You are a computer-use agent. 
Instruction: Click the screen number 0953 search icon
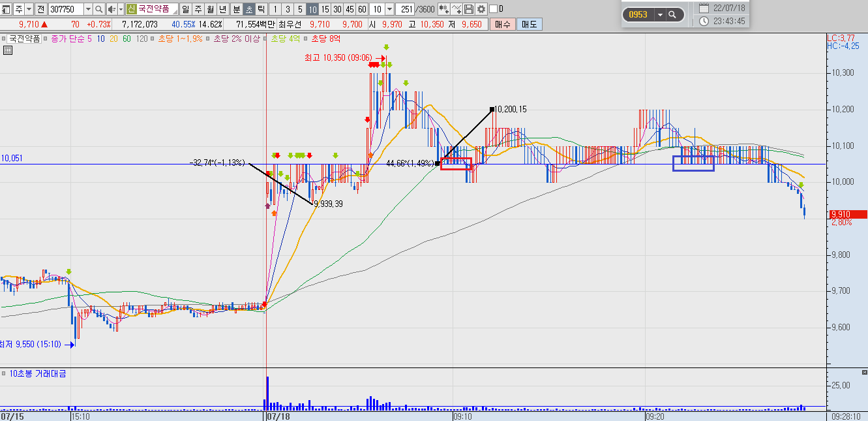point(672,14)
